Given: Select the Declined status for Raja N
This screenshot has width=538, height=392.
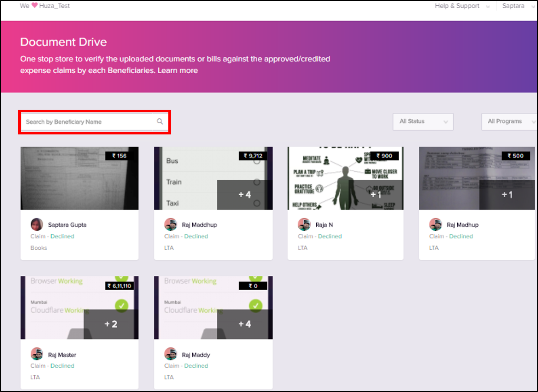Looking at the screenshot, I should click(x=330, y=236).
